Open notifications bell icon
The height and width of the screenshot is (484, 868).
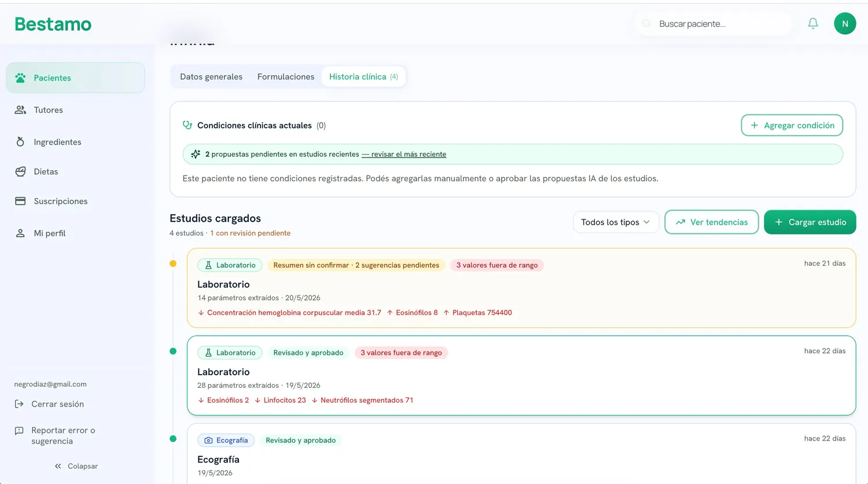[x=813, y=24]
